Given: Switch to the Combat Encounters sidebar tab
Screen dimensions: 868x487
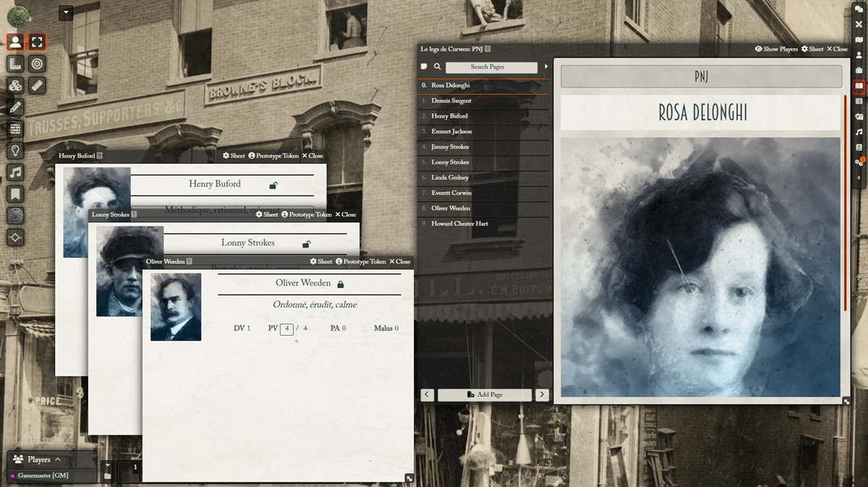Looking at the screenshot, I should click(x=859, y=25).
